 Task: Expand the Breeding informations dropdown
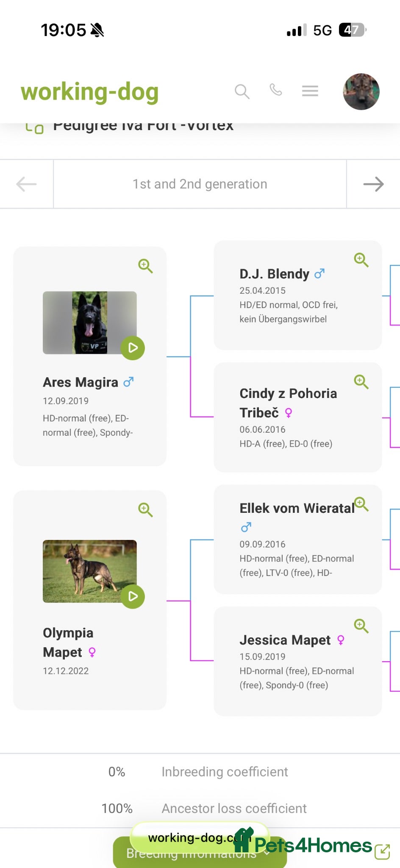[x=200, y=852]
